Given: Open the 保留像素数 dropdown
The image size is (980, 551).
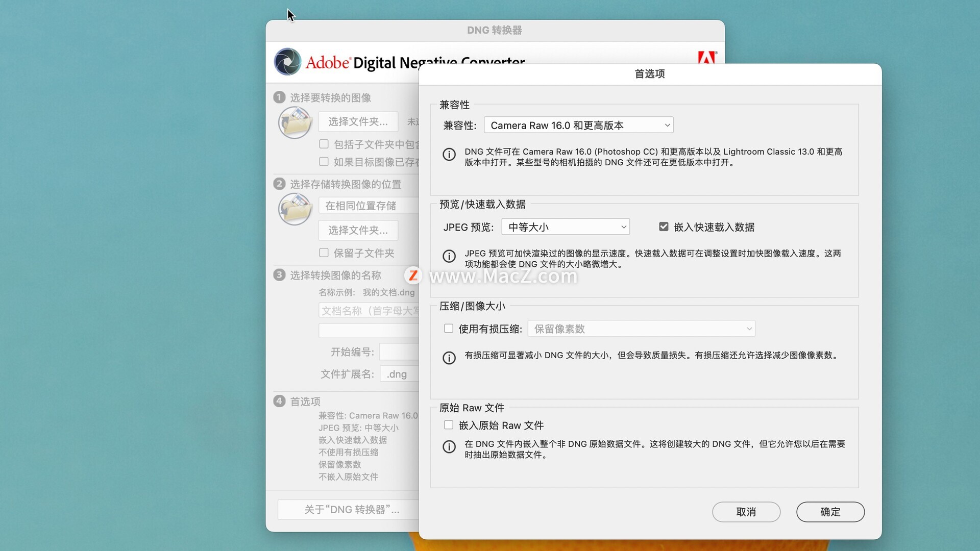Looking at the screenshot, I should 641,329.
